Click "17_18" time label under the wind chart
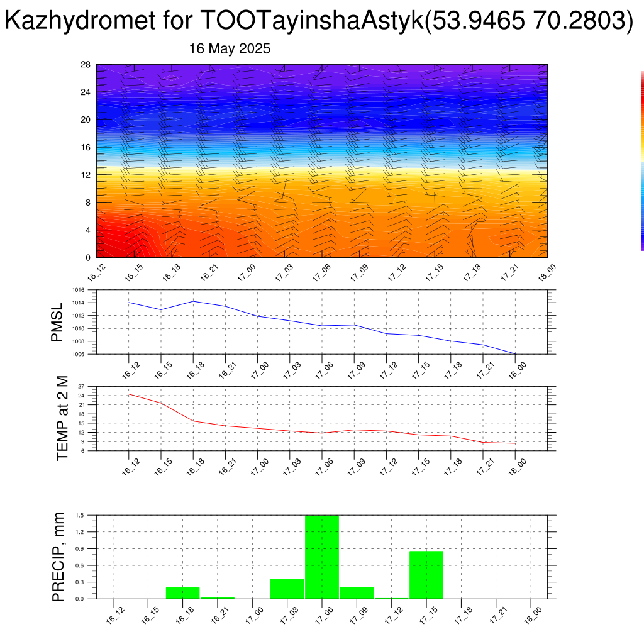Image resolution: width=644 pixels, height=644 pixels. 472,273
